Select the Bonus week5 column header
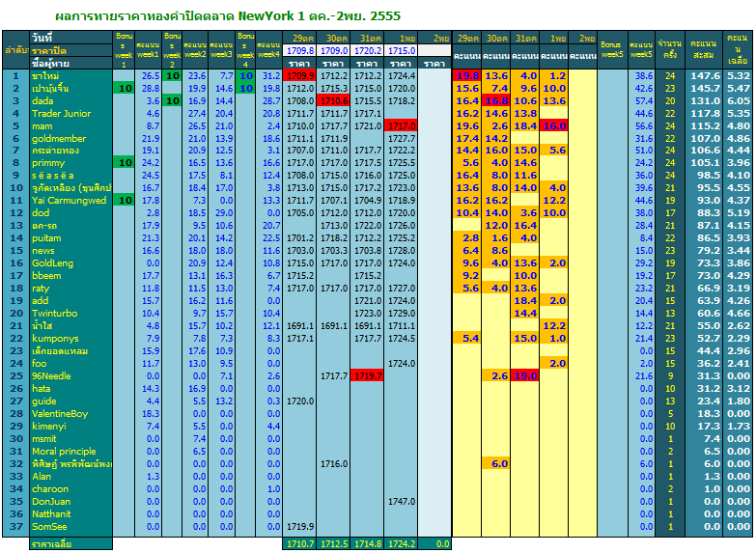 click(612, 49)
